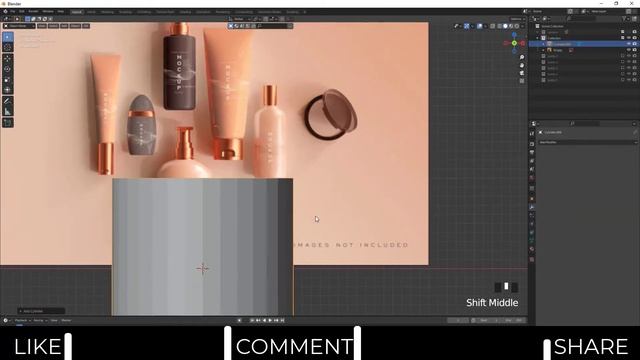640x360 pixels.
Task: Open the outliner filter funnel
Action: coord(624,19)
